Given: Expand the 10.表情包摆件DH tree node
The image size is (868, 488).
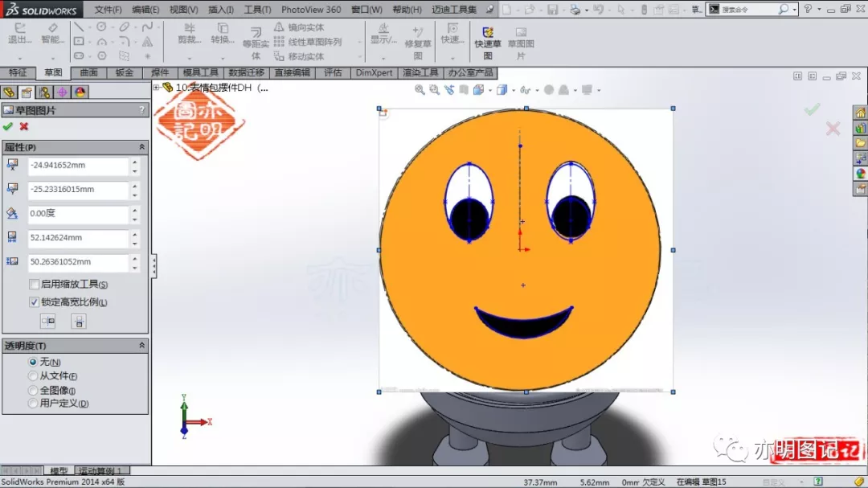Looking at the screenshot, I should [157, 88].
